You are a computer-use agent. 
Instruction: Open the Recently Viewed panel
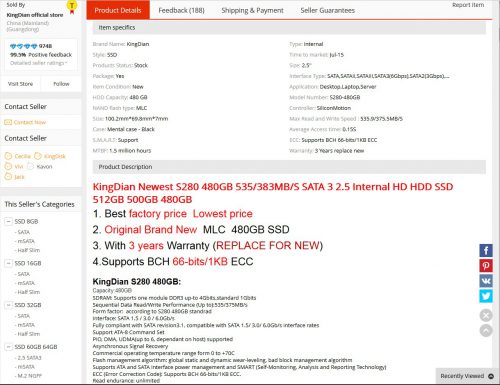(467, 376)
